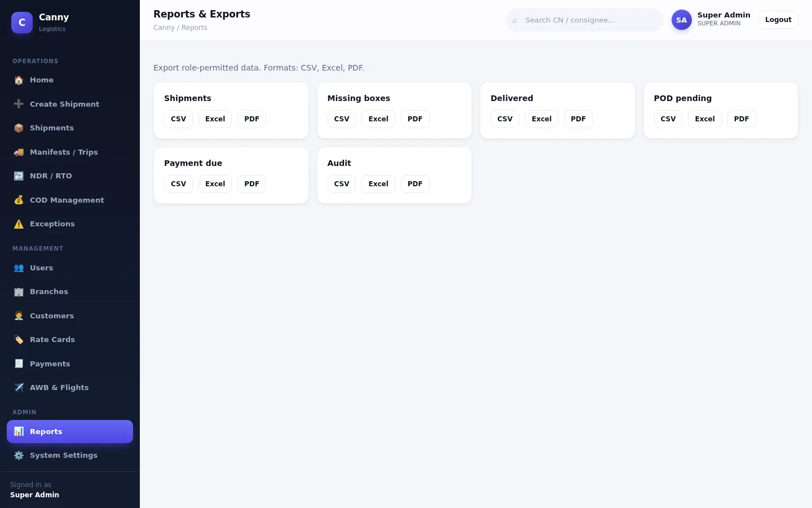Click the Customers person icon

pyautogui.click(x=19, y=316)
